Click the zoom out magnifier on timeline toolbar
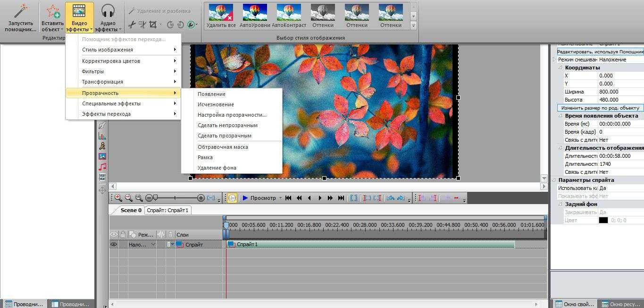The image size is (644, 308). pyautogui.click(x=128, y=198)
